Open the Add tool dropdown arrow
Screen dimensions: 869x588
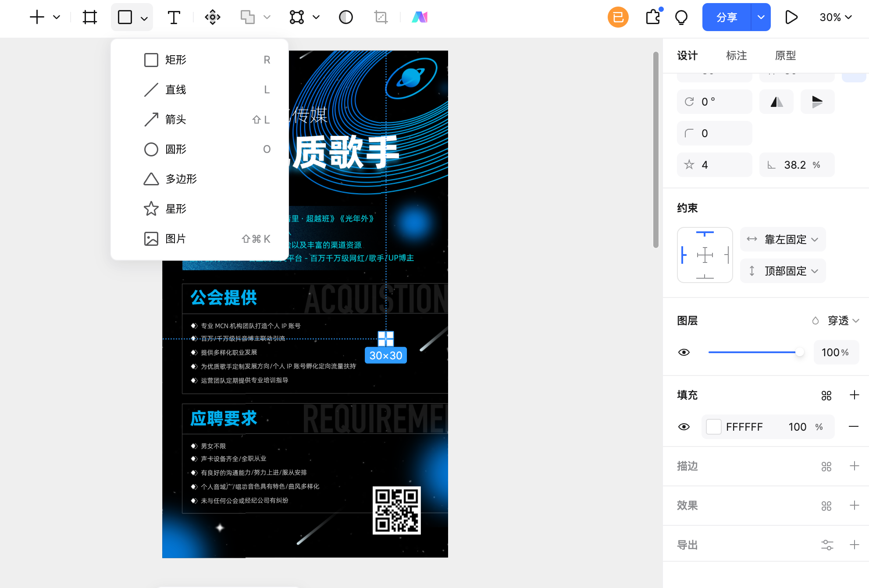(57, 17)
